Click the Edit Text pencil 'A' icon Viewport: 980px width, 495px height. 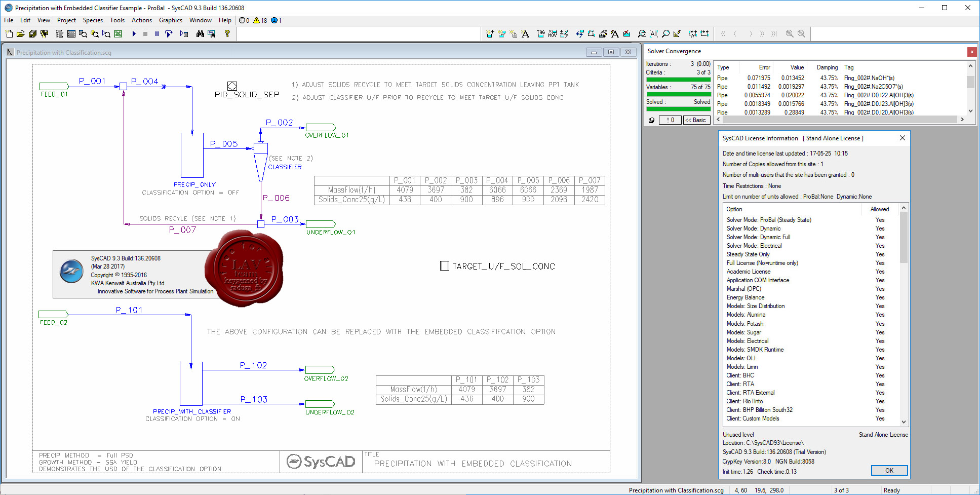tap(615, 34)
